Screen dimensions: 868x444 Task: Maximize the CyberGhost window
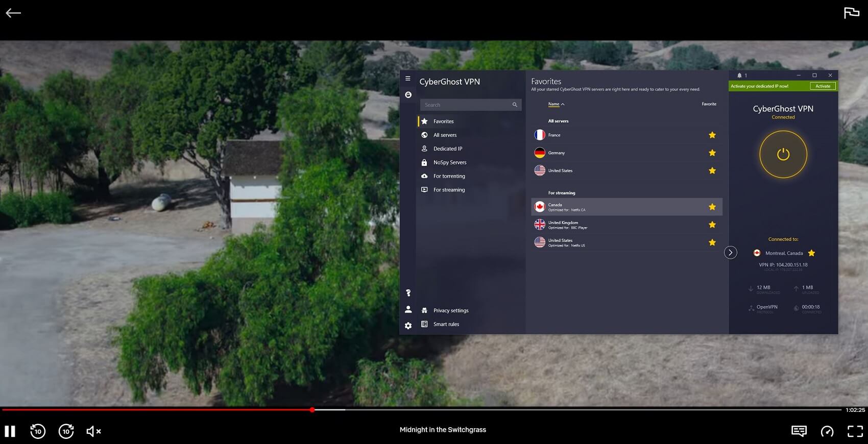[814, 76]
